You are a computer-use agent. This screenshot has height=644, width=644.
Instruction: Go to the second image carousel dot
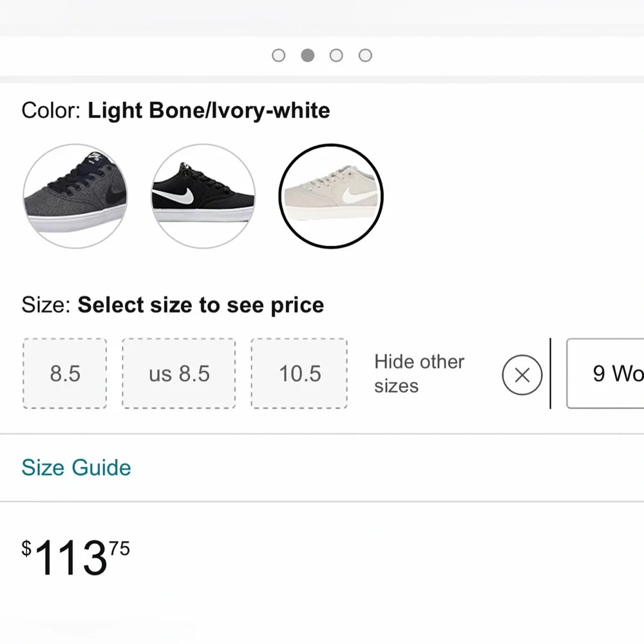pos(308,55)
